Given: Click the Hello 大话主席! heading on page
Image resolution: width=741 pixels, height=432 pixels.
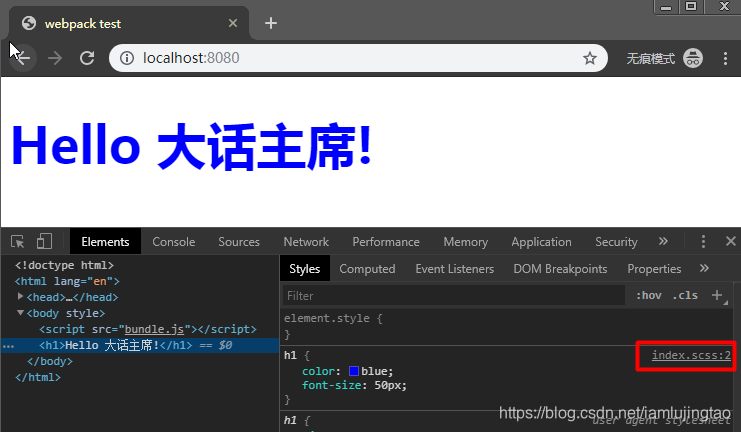Looking at the screenshot, I should pyautogui.click(x=191, y=146).
